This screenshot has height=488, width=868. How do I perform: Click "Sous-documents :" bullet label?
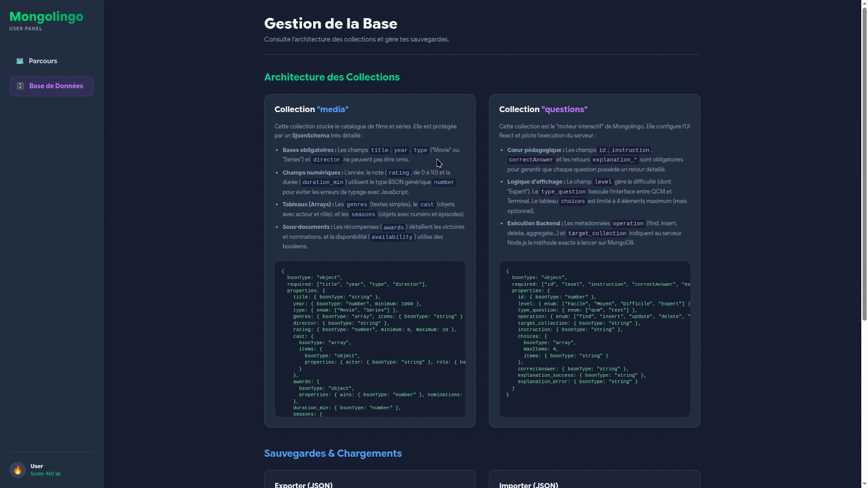(307, 227)
